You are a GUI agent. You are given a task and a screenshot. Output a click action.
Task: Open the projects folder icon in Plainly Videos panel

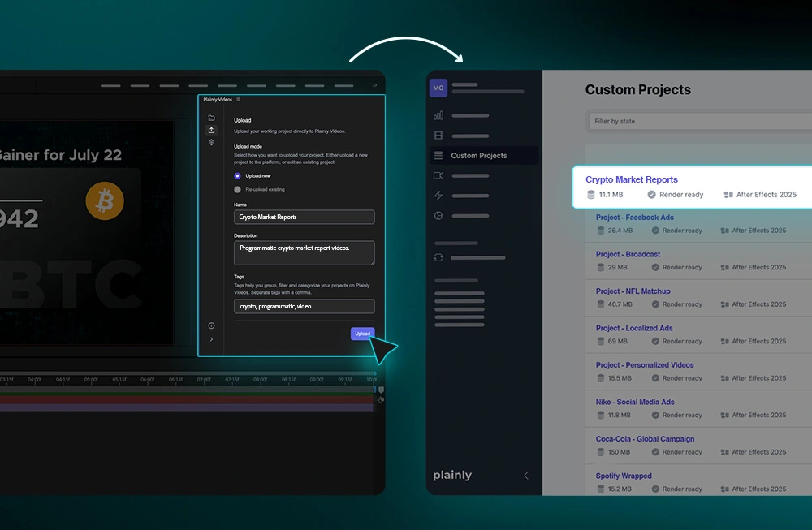[211, 118]
